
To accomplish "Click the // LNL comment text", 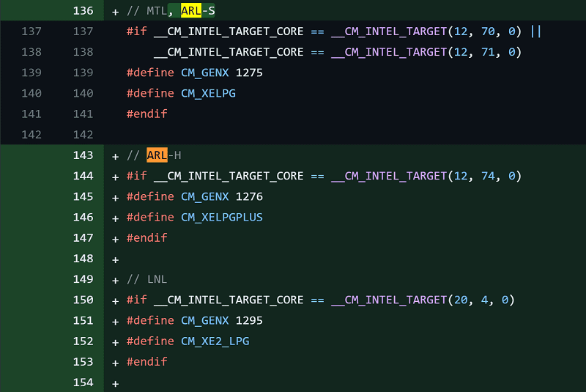I will click(147, 279).
